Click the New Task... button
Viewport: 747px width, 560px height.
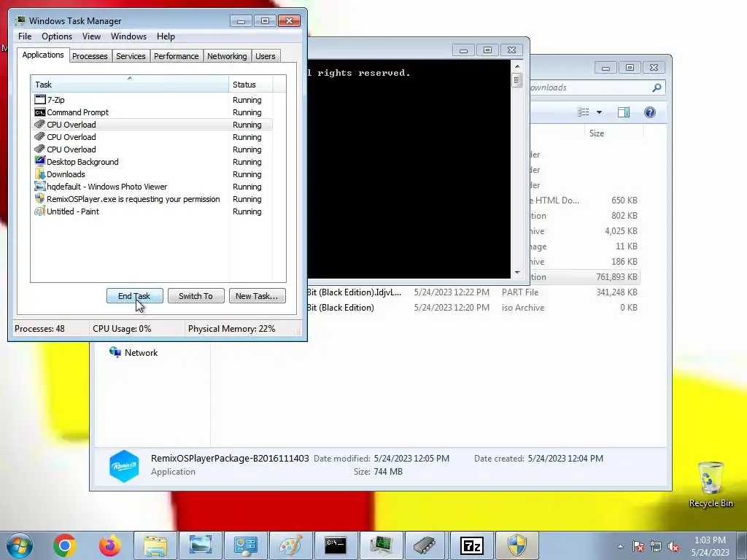tap(257, 296)
